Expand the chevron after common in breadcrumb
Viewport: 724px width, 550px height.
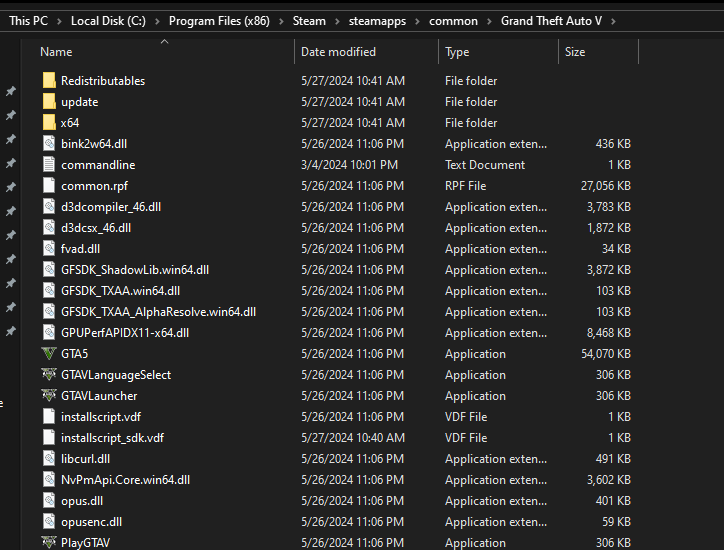[x=489, y=21]
